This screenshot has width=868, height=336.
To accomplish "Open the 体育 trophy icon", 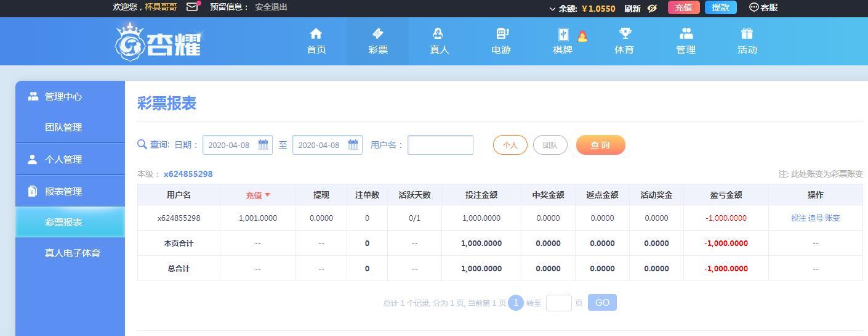I will 624,34.
